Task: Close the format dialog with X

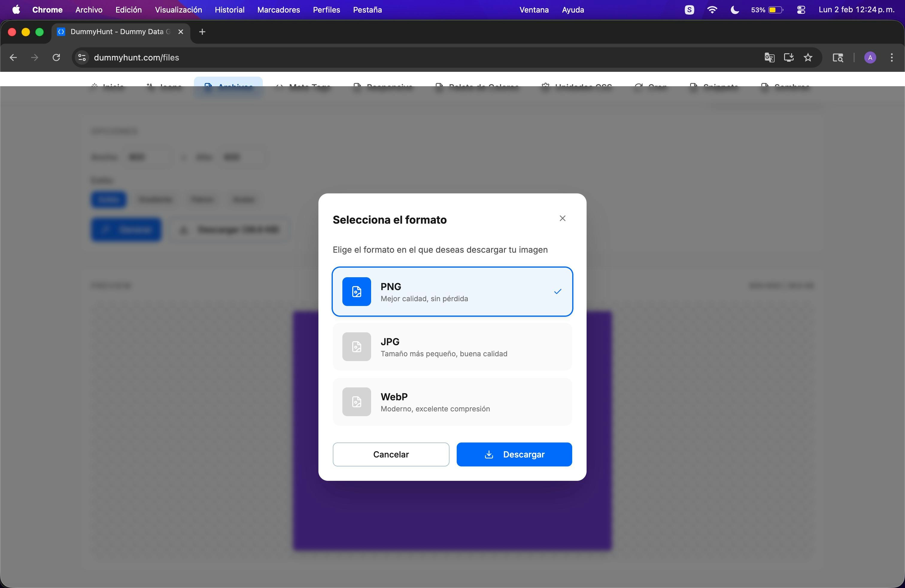Action: coord(562,218)
